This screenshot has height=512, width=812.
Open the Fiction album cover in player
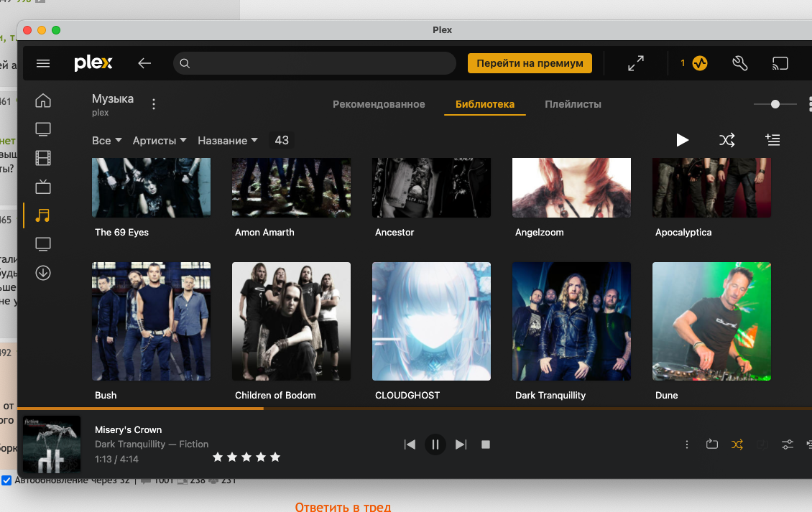point(52,444)
